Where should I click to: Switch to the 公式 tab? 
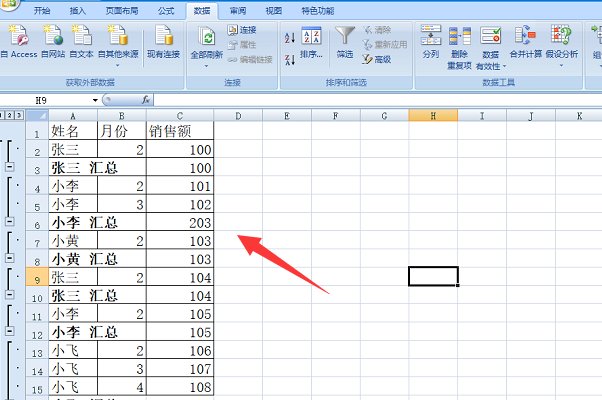click(166, 11)
